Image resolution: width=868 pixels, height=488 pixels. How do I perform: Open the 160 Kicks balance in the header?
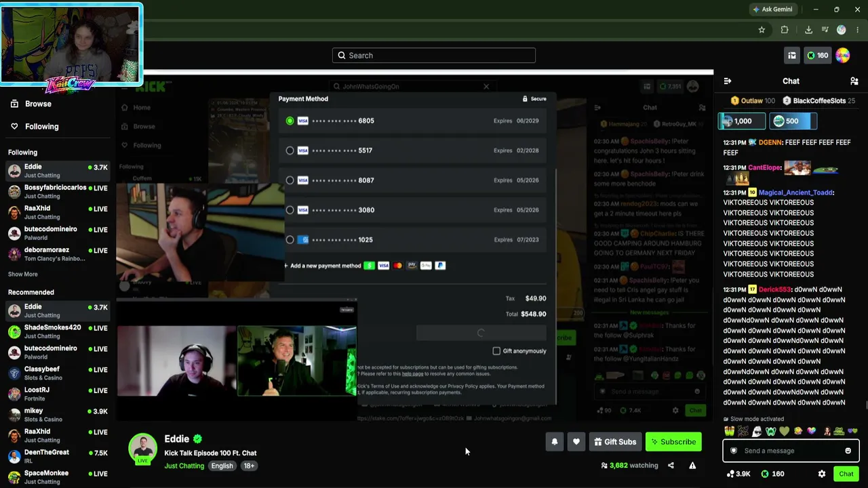point(816,56)
